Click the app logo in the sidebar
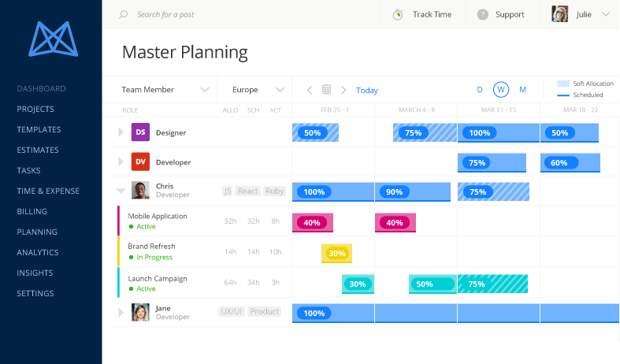Screen dimensions: 620x364 (x=50, y=39)
